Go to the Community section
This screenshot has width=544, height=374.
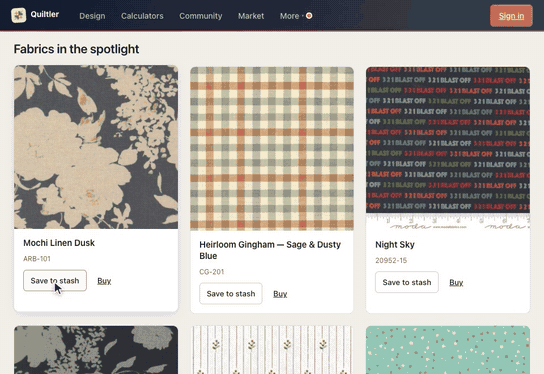[x=201, y=16]
